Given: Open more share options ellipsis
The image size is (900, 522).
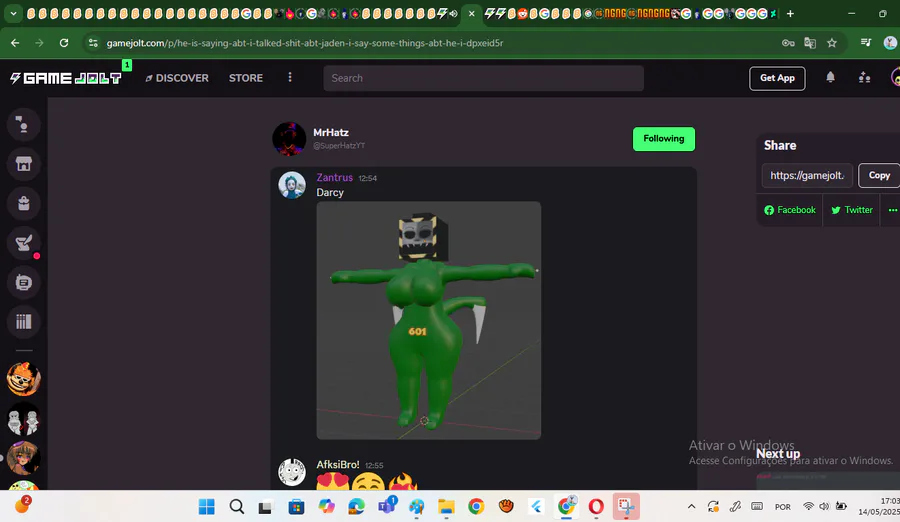Looking at the screenshot, I should (893, 210).
